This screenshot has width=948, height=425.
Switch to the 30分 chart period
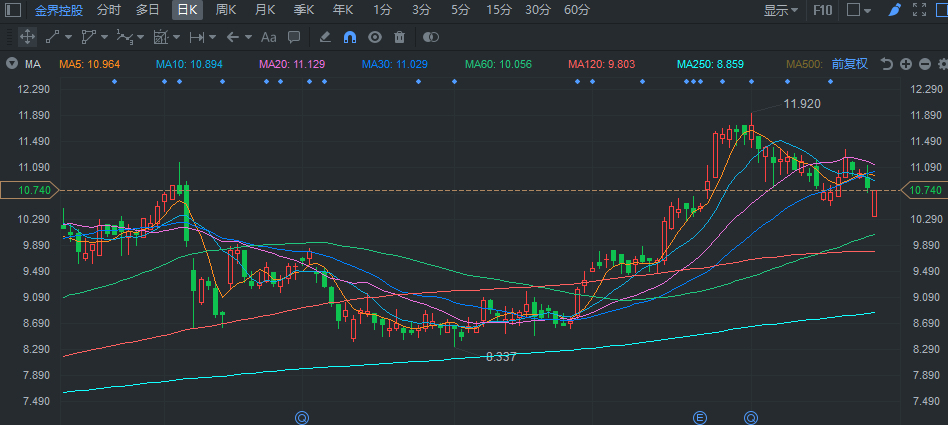point(538,10)
